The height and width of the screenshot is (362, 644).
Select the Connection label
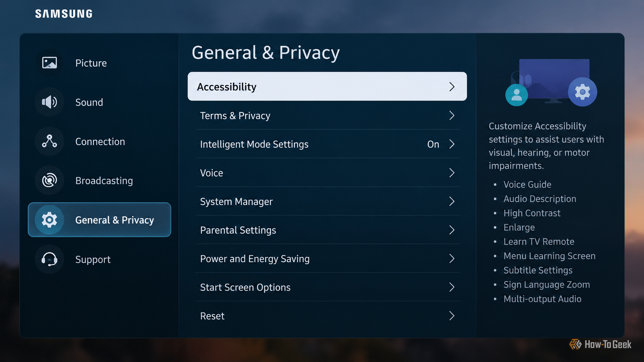click(100, 142)
